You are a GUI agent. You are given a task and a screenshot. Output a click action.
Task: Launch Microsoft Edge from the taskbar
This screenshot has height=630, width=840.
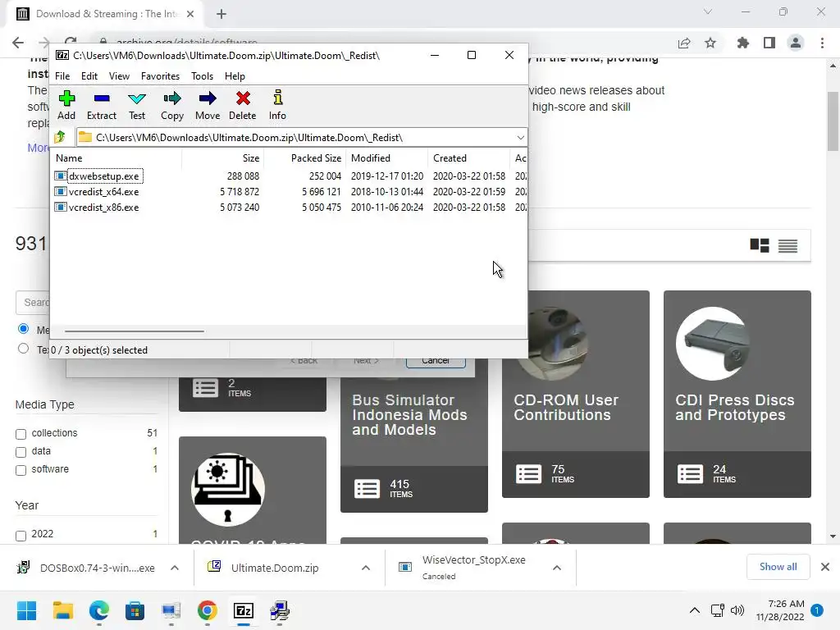pyautogui.click(x=99, y=610)
